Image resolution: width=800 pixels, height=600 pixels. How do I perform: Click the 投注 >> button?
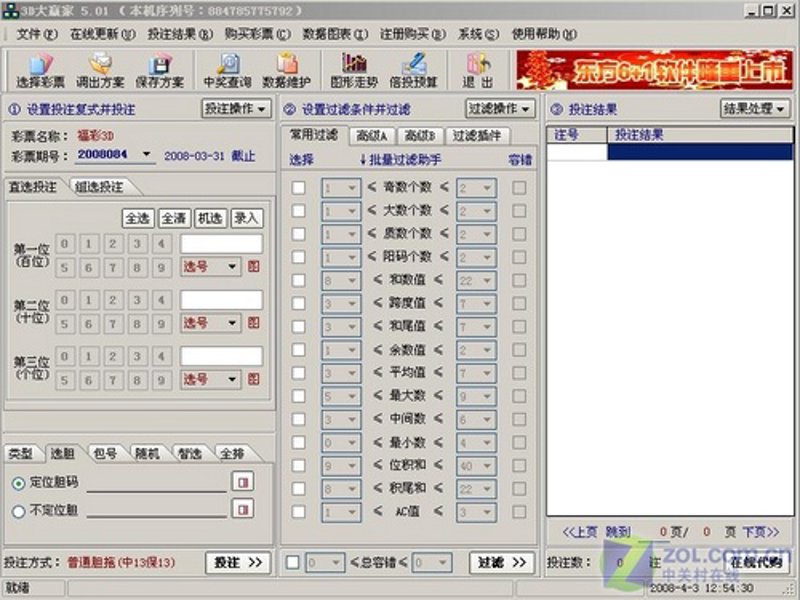(x=238, y=562)
